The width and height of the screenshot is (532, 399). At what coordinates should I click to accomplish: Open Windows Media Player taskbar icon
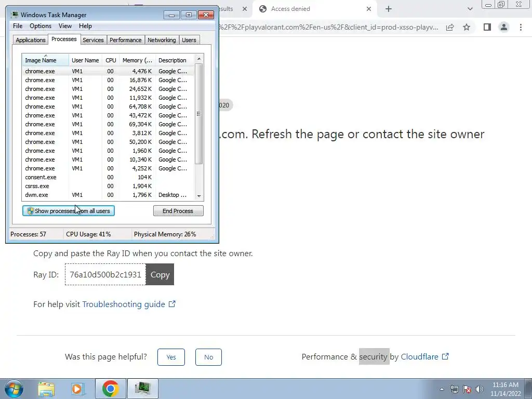(78, 389)
